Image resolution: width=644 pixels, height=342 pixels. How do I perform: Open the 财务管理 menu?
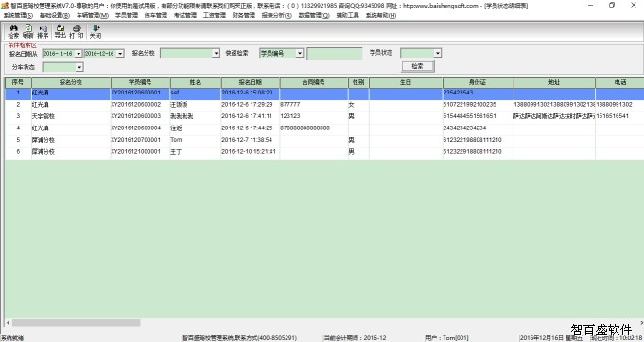coord(244,15)
